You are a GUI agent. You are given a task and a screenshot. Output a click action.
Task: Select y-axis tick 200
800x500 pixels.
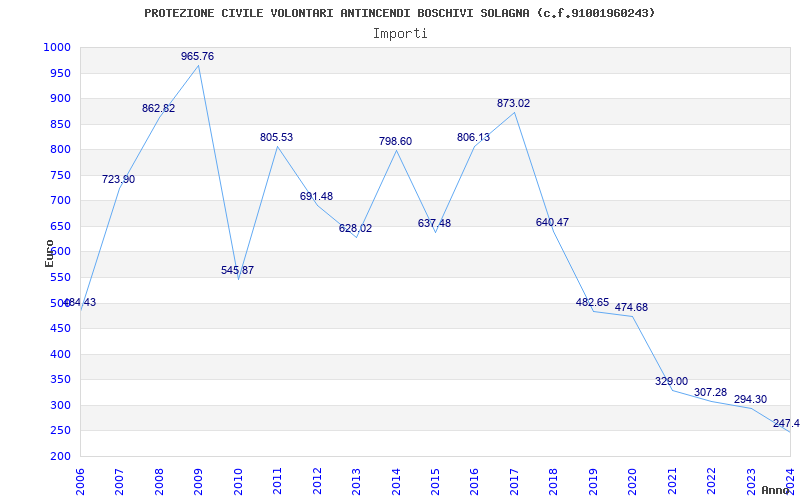click(x=60, y=456)
